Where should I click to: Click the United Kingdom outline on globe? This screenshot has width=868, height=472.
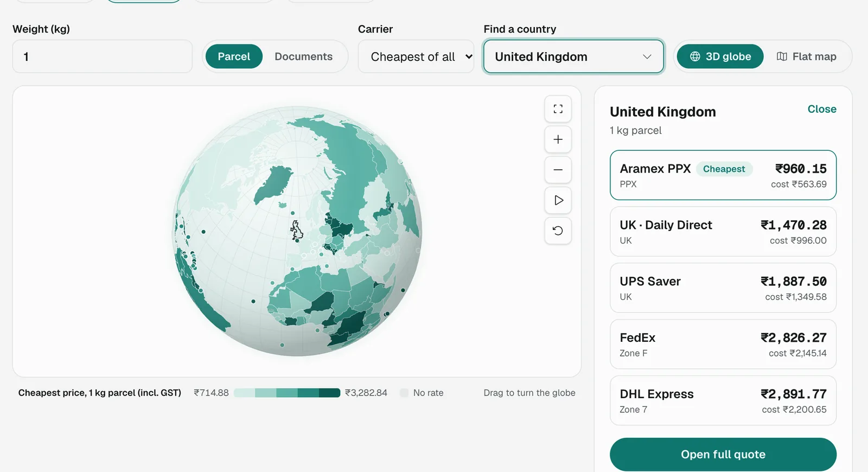pos(297,230)
